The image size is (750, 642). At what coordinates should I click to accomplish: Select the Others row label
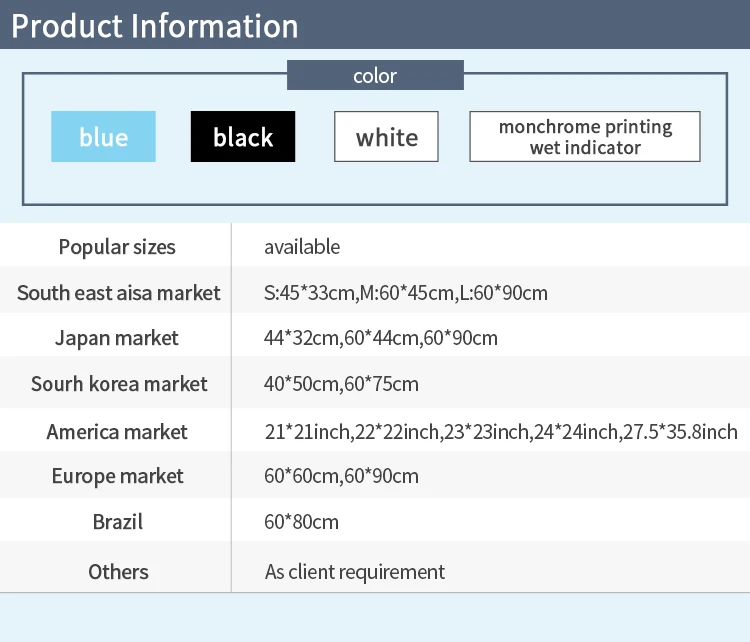point(118,572)
